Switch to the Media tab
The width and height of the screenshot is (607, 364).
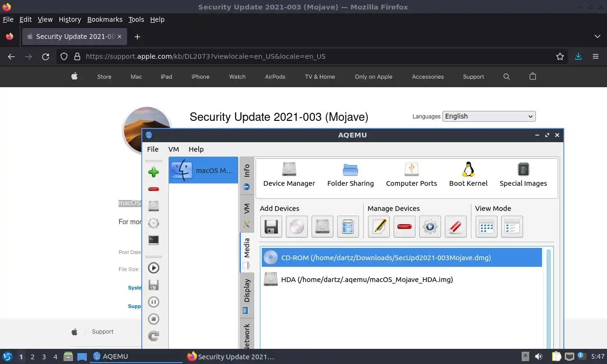pyautogui.click(x=247, y=253)
